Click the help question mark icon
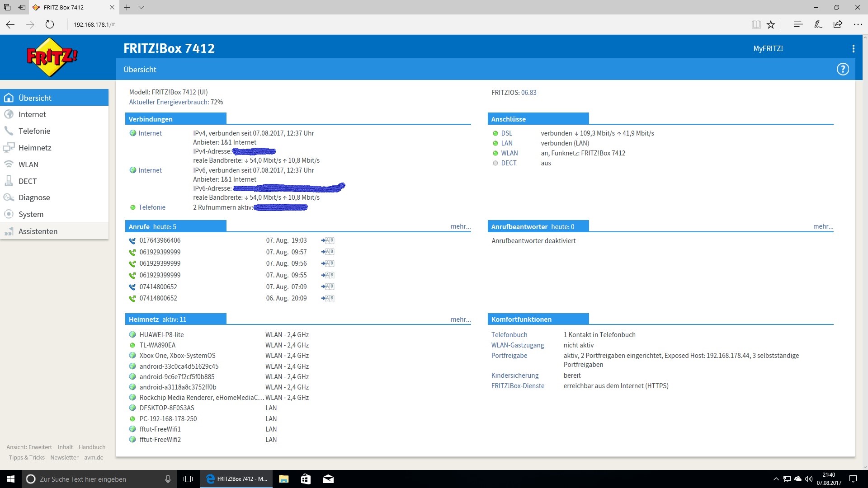868x488 pixels. 843,69
